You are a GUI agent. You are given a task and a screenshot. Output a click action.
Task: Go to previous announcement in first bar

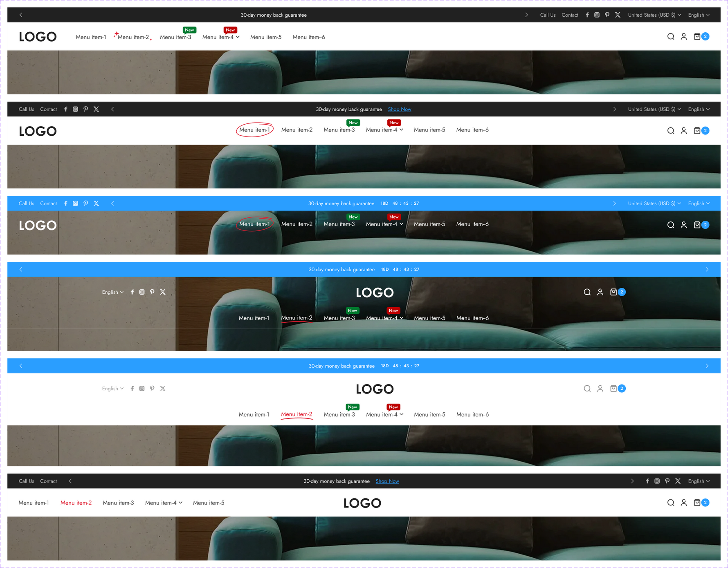click(x=21, y=15)
